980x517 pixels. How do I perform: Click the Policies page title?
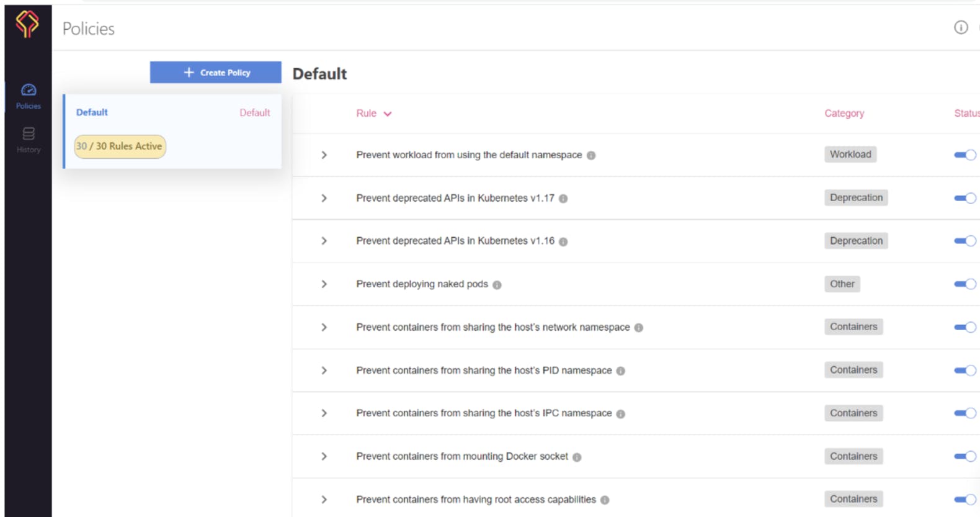coord(89,29)
